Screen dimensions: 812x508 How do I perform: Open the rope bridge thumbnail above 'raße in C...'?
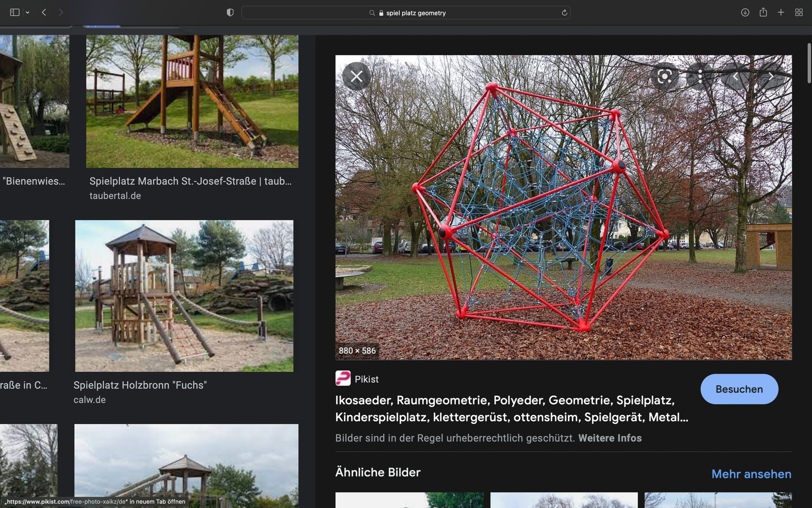click(25, 296)
